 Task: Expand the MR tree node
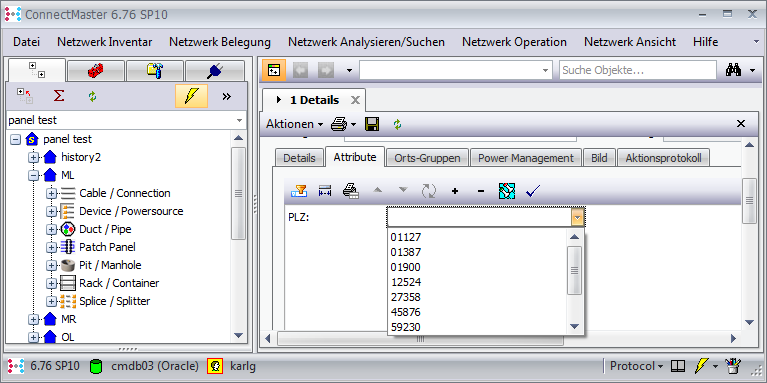(33, 319)
